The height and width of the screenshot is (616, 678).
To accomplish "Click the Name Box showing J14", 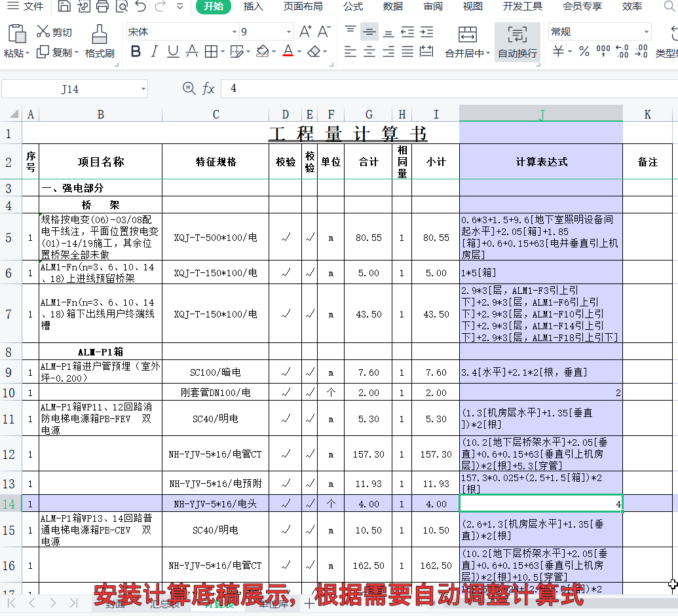I will click(69, 89).
